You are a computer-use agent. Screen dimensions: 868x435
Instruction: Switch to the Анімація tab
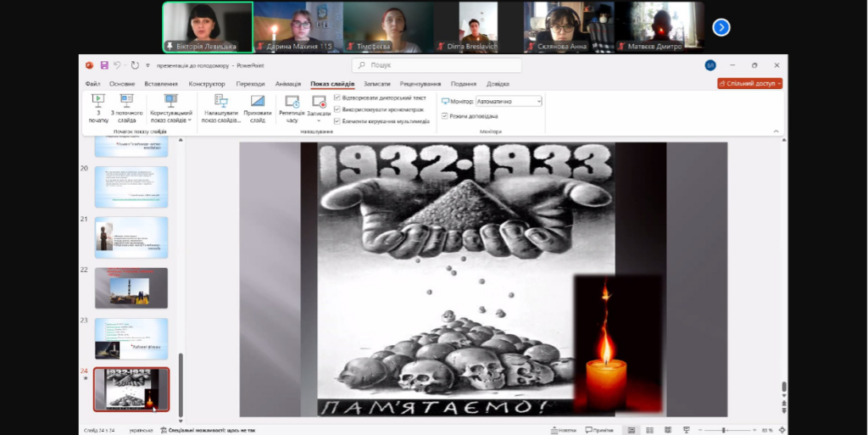pyautogui.click(x=288, y=84)
